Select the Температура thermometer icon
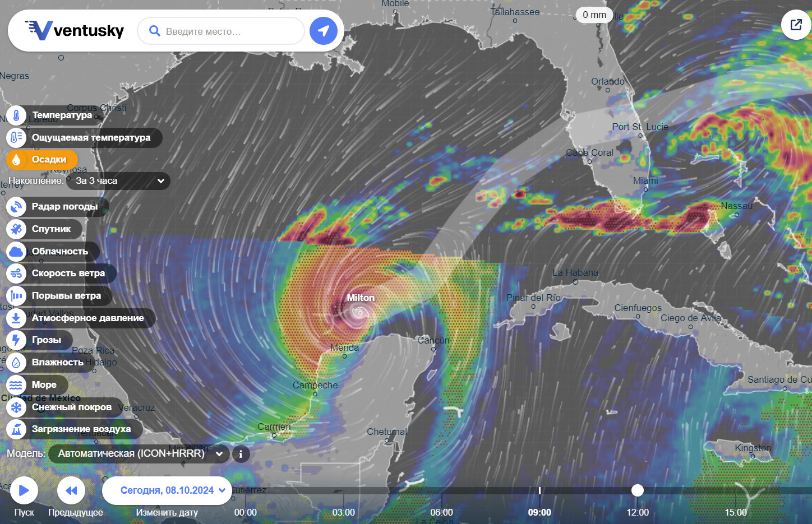812x524 pixels. 16,115
